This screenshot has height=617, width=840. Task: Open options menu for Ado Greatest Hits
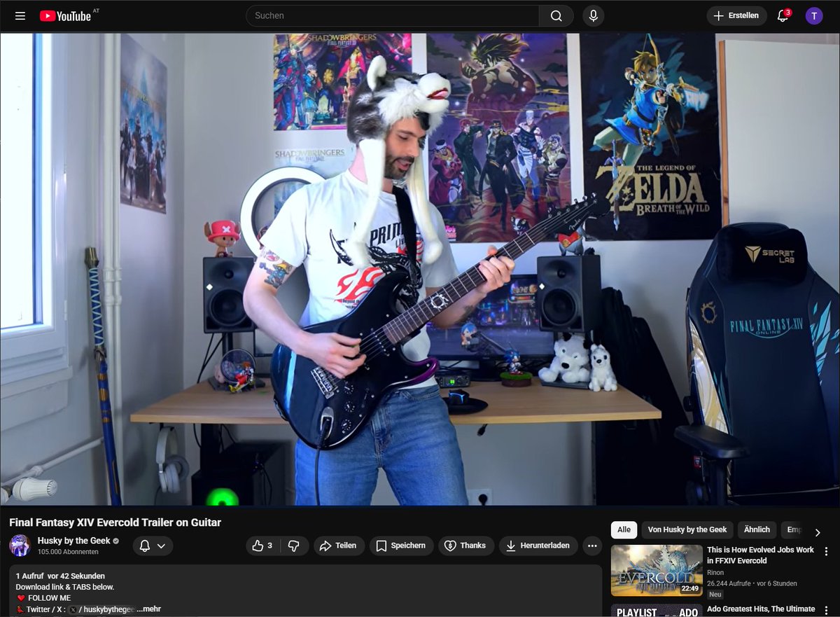pos(826,611)
